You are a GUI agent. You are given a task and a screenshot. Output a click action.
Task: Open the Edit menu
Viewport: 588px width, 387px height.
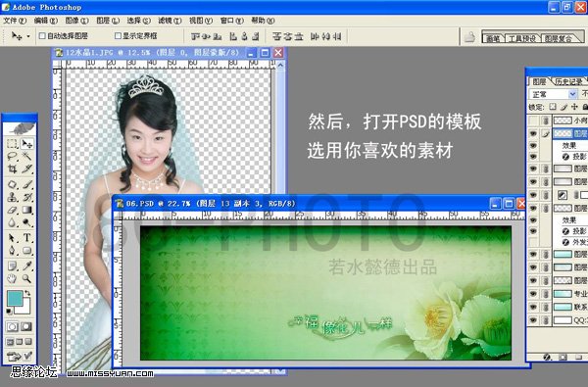coord(46,21)
